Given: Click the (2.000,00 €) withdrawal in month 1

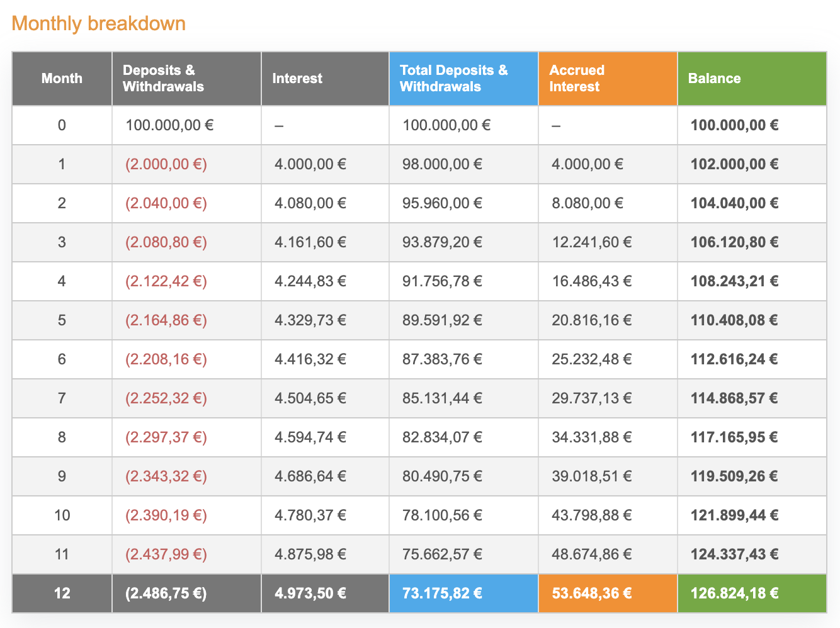Looking at the screenshot, I should [x=166, y=164].
